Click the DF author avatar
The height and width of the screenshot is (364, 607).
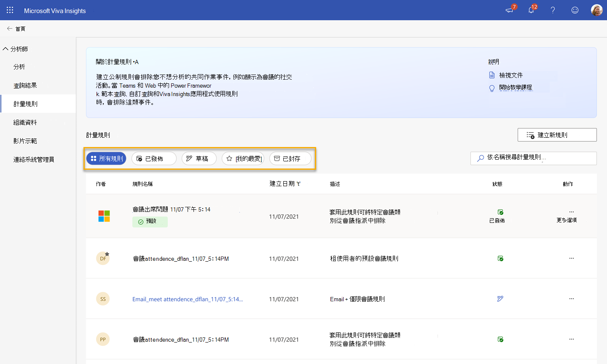pyautogui.click(x=103, y=258)
